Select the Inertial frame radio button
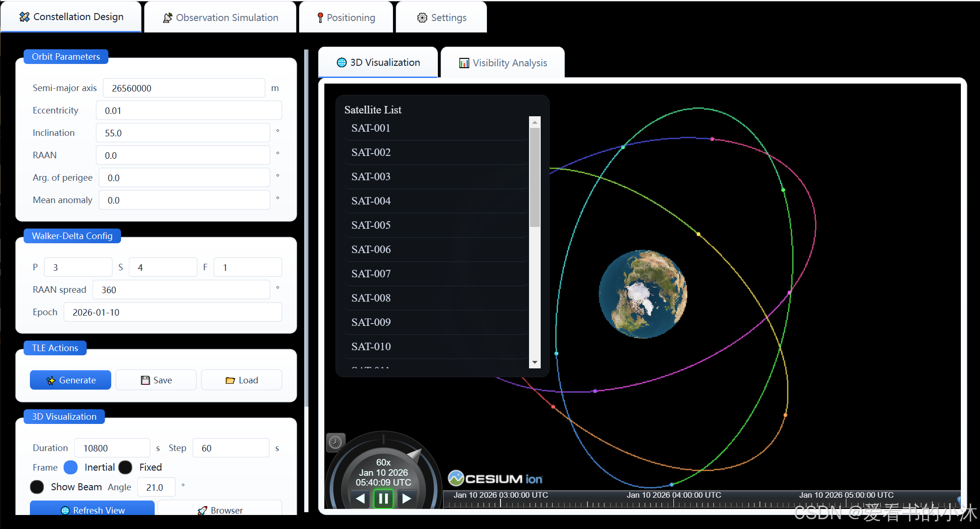The image size is (980, 529). tap(71, 467)
